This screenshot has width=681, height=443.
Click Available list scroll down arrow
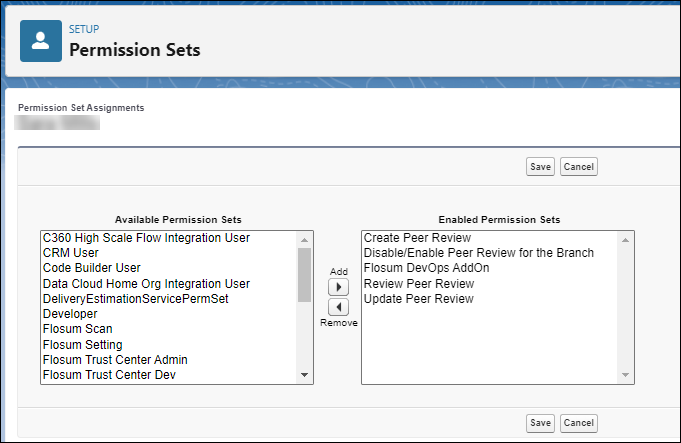(x=304, y=375)
